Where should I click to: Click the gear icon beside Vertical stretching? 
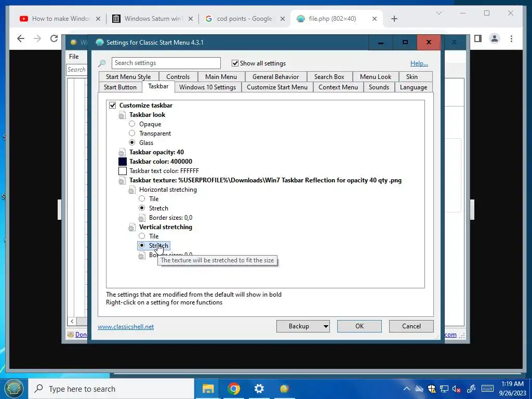point(132,227)
